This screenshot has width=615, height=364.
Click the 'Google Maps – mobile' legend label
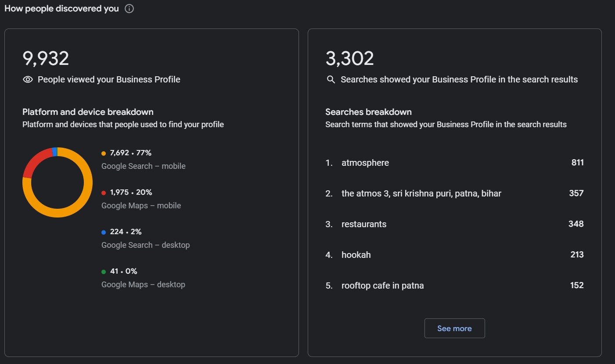pyautogui.click(x=141, y=206)
